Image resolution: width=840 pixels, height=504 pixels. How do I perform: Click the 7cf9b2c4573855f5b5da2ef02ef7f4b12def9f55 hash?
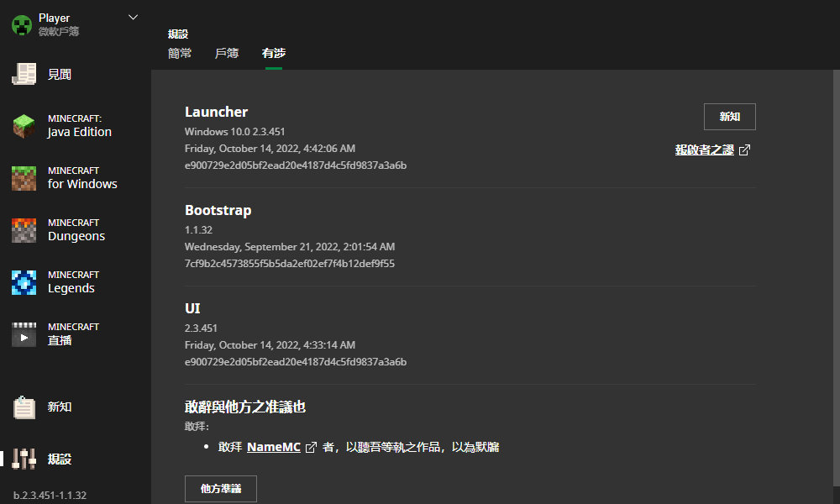point(290,264)
